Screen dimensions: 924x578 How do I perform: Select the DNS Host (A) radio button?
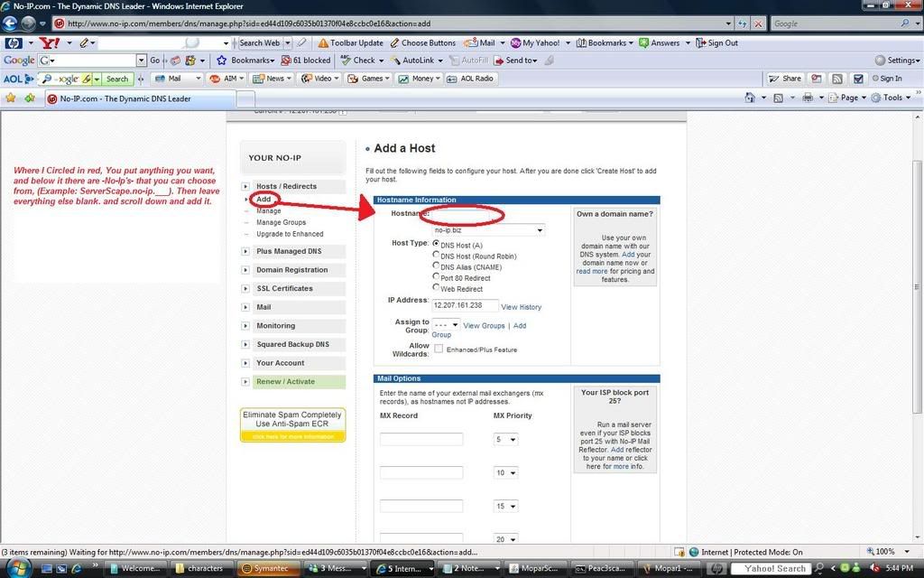click(436, 243)
